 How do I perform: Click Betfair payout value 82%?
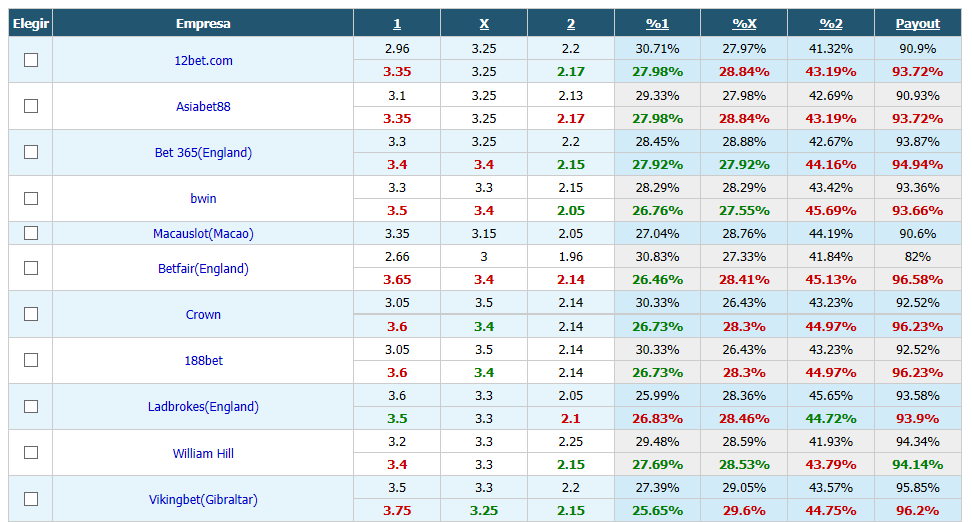917,257
